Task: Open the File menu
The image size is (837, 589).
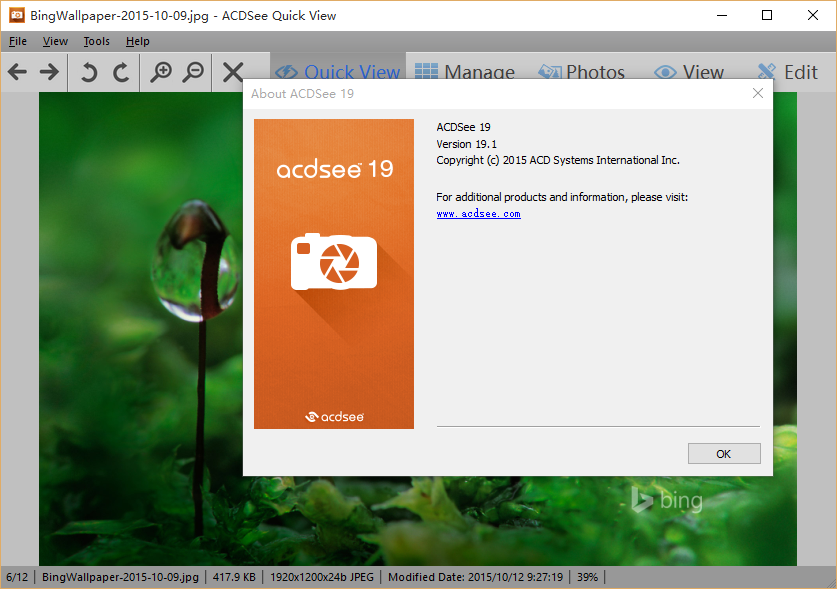Action: coord(18,41)
